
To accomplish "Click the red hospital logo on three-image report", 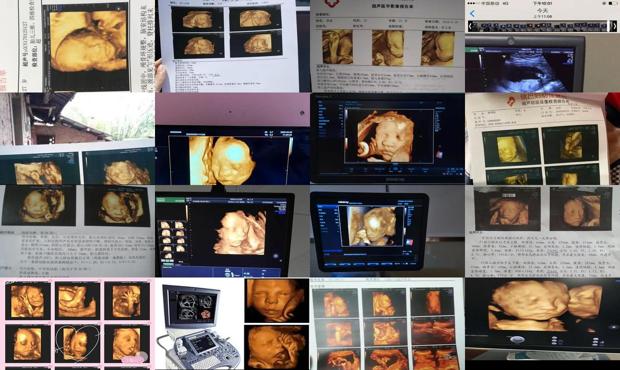I will 333,3.
